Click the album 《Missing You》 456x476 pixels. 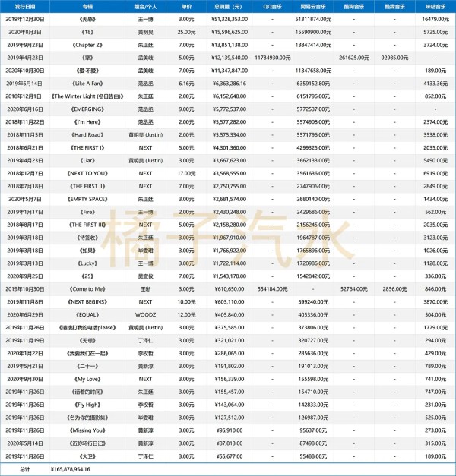pyautogui.click(x=87, y=430)
